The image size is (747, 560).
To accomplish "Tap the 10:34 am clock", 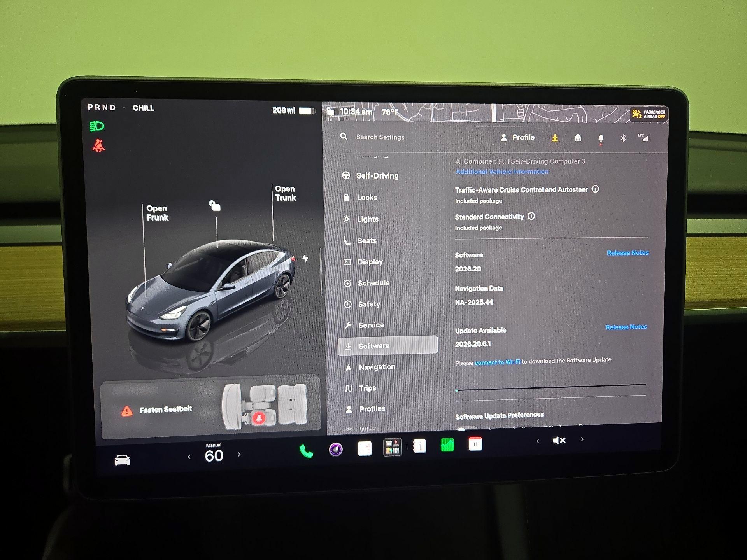I will (356, 112).
